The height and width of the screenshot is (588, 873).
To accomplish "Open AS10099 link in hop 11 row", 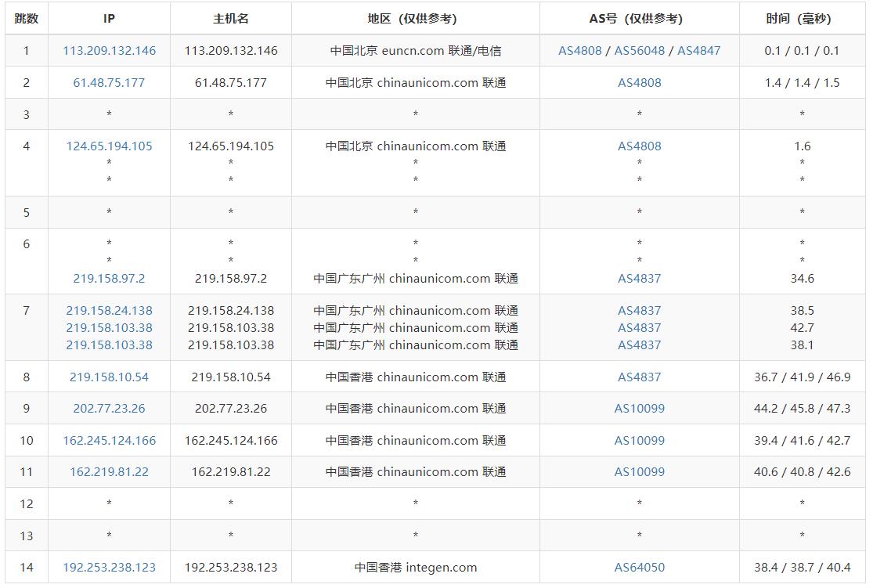I will [x=640, y=472].
